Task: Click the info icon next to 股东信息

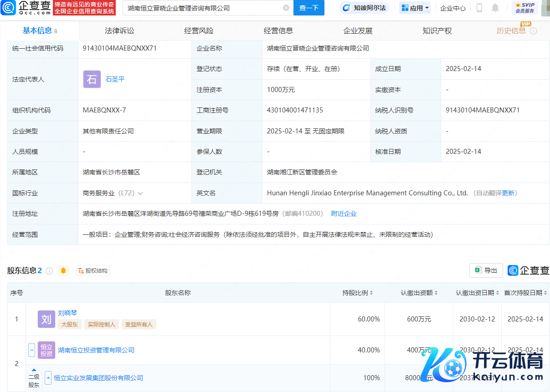Action: 49,271
